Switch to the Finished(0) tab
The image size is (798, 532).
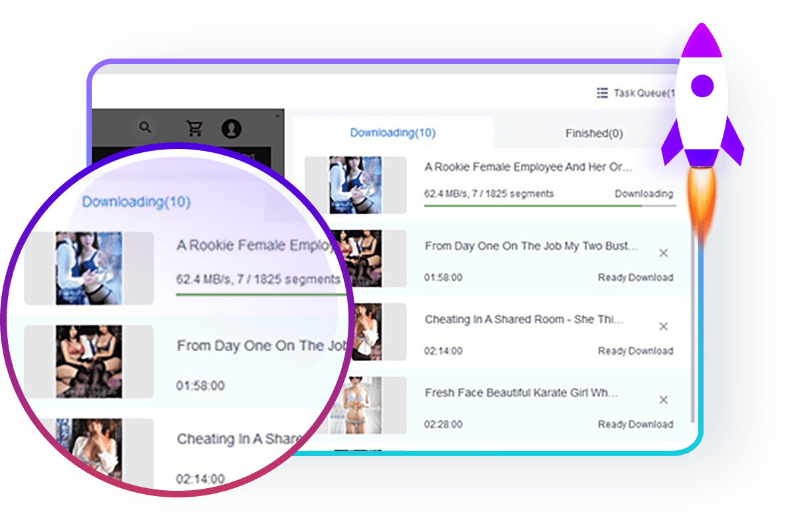pyautogui.click(x=594, y=133)
